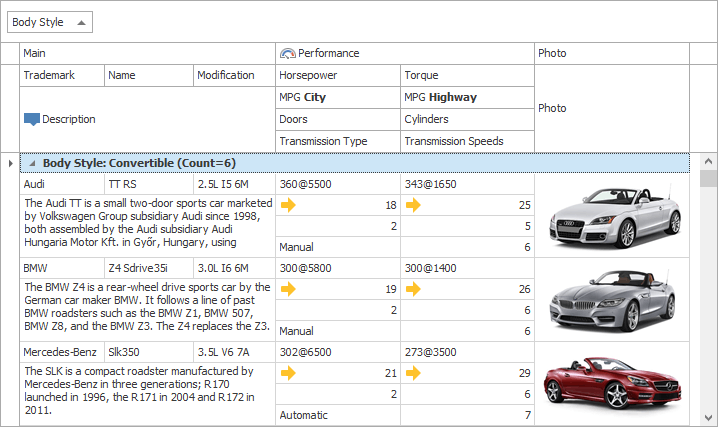718x427 pixels.
Task: Select the BMW trademark cell
Action: [x=62, y=268]
